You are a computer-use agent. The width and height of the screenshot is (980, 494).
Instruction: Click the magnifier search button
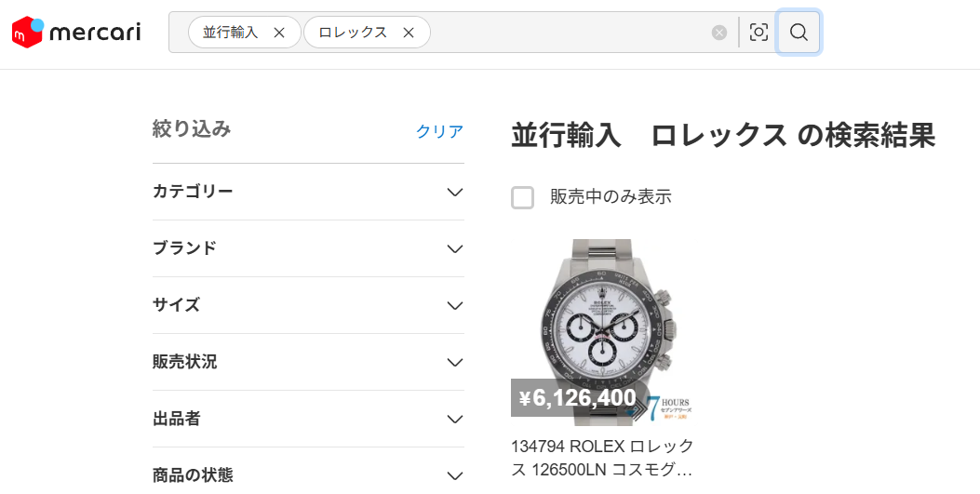tap(799, 33)
